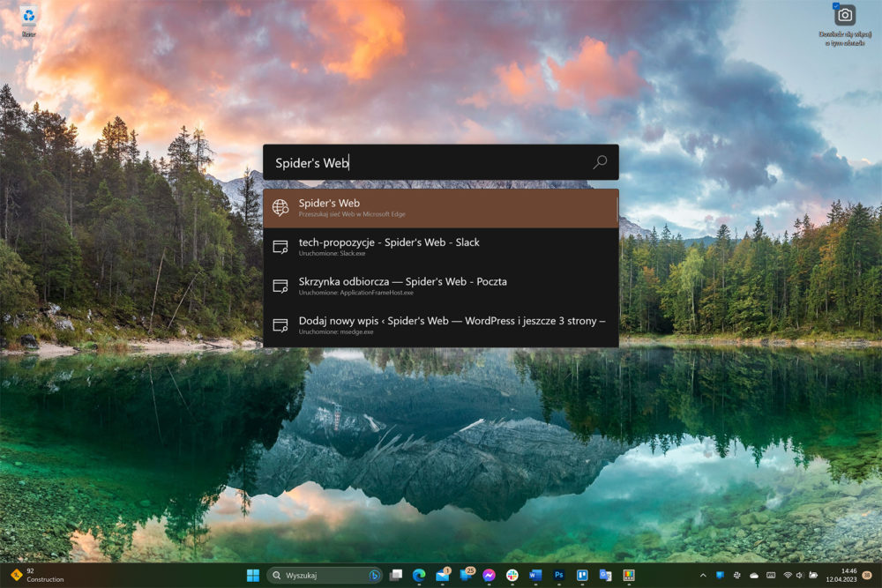
Task: Click the speaker volume icon in the tray
Action: click(x=799, y=575)
